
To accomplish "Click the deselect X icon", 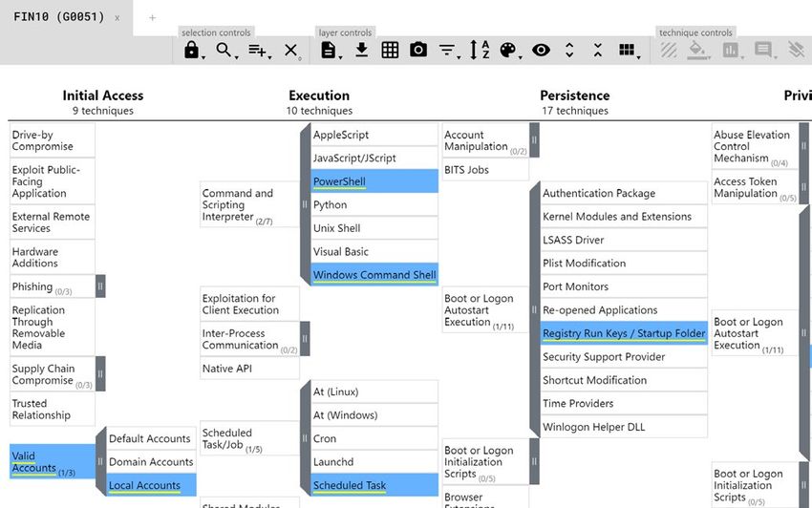I will pos(291,51).
